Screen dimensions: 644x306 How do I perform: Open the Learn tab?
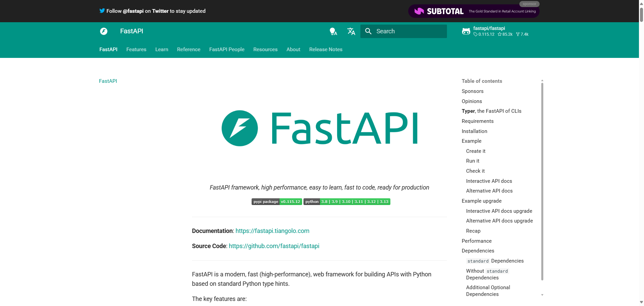coord(162,49)
